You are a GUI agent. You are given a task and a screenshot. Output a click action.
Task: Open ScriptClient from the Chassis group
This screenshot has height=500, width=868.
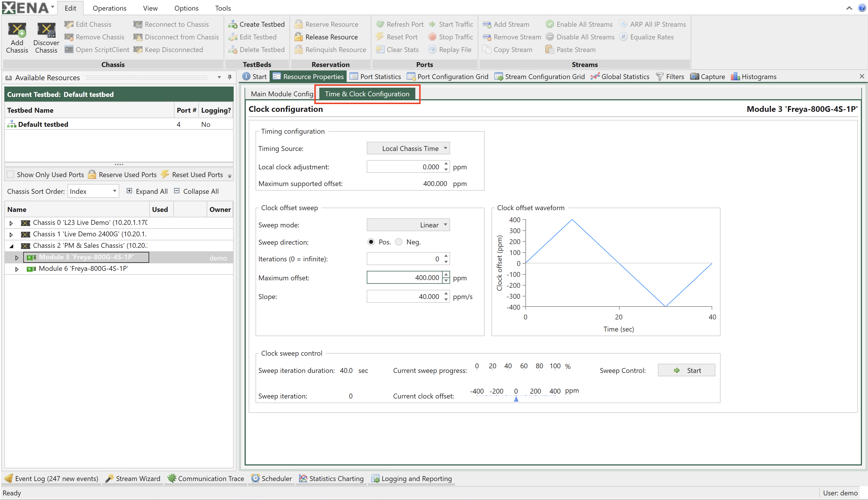pos(97,50)
